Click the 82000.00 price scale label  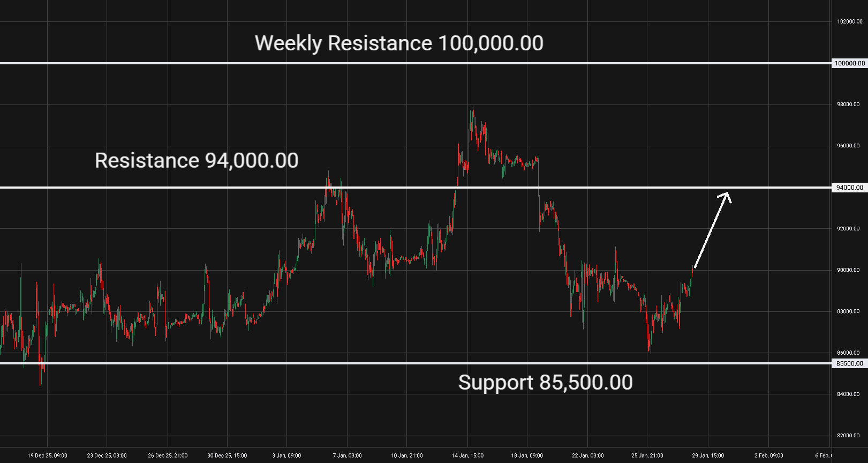tap(850, 436)
